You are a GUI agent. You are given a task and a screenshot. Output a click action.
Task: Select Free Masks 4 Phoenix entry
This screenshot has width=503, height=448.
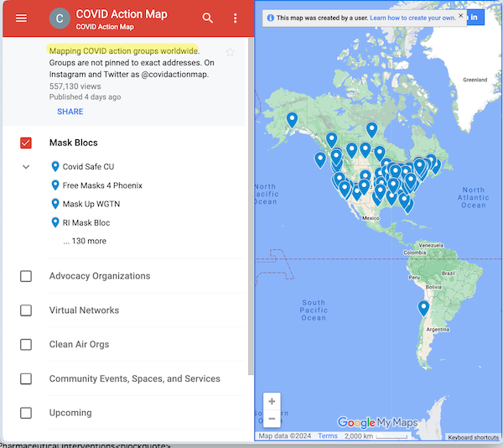pos(101,185)
